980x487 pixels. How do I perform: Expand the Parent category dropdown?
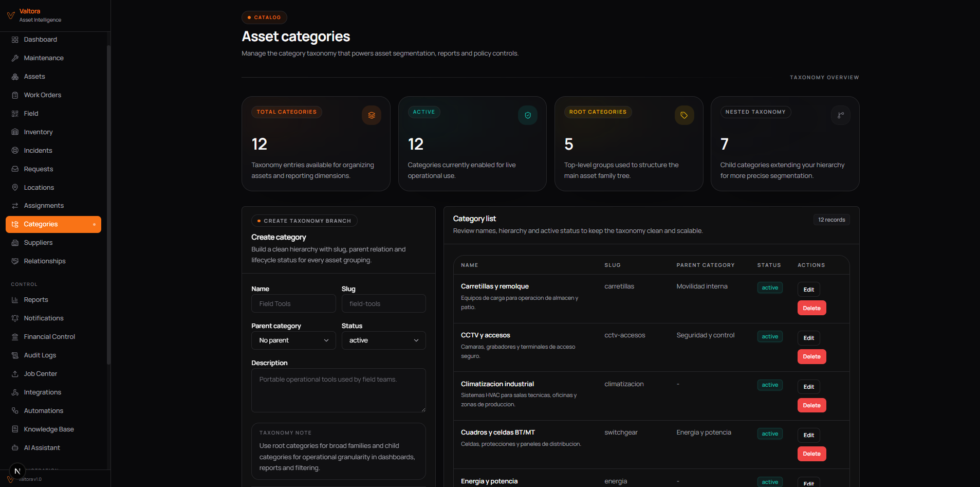coord(293,340)
